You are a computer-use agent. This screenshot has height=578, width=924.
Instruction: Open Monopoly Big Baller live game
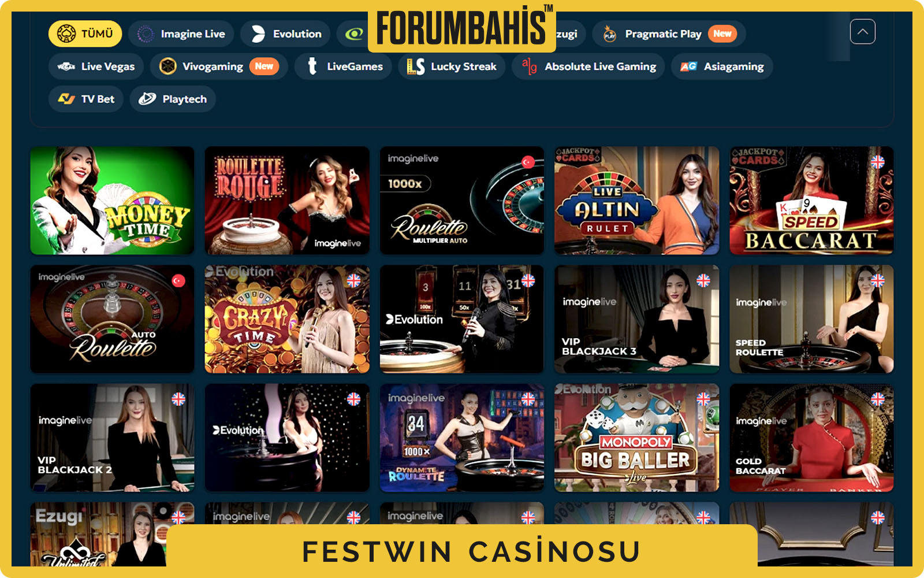(x=637, y=438)
